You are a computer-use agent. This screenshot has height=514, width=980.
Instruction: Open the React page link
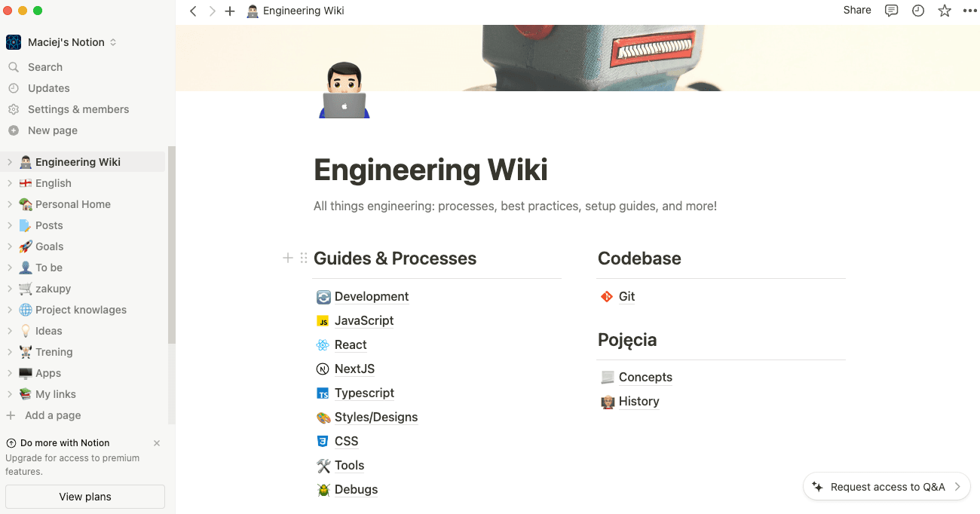click(351, 345)
